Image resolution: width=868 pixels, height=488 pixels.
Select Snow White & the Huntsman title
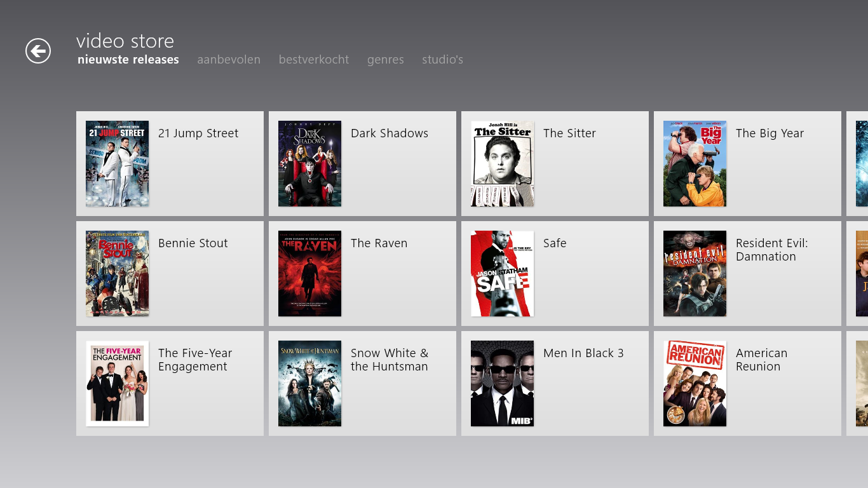pos(390,360)
